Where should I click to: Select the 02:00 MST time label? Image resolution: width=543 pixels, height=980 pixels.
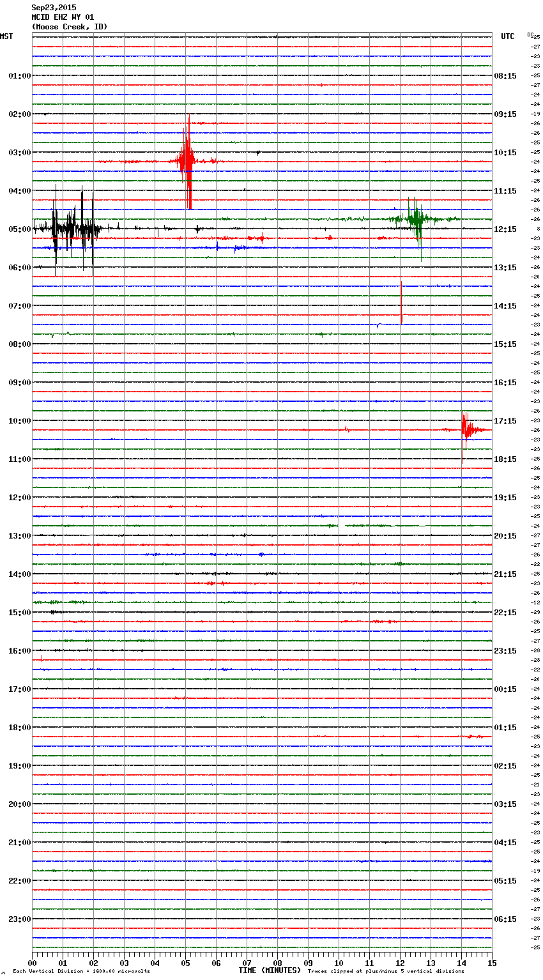click(19, 114)
